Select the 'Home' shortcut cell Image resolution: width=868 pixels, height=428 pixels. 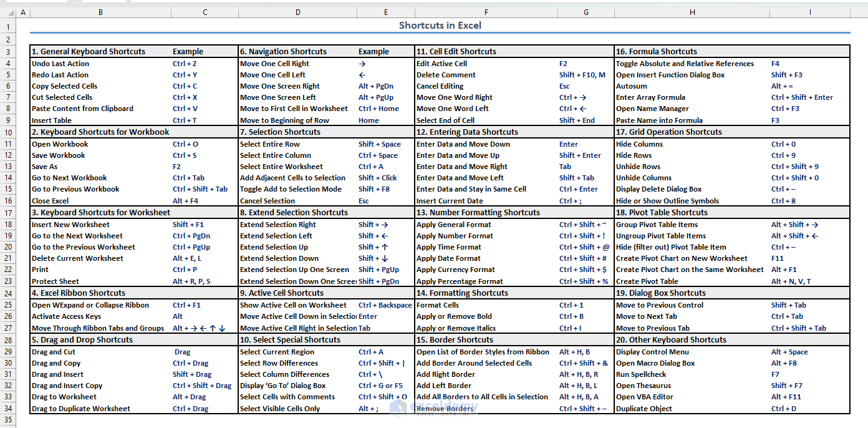point(386,120)
